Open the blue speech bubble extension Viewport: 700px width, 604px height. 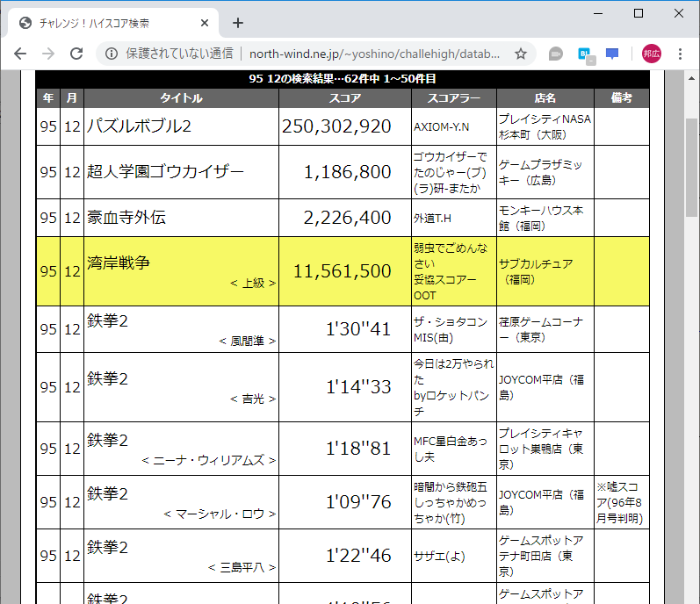(x=612, y=54)
